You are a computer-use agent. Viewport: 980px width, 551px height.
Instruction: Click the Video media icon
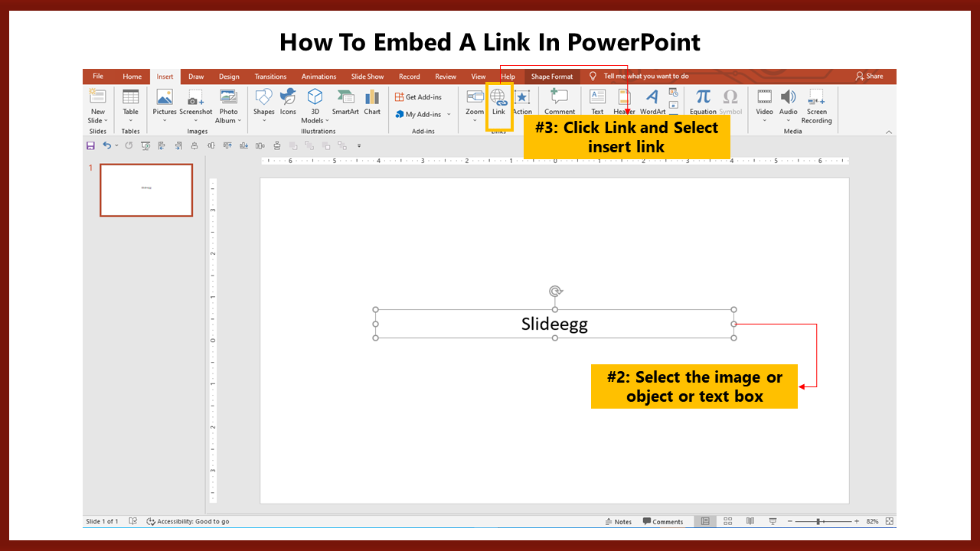[764, 96]
